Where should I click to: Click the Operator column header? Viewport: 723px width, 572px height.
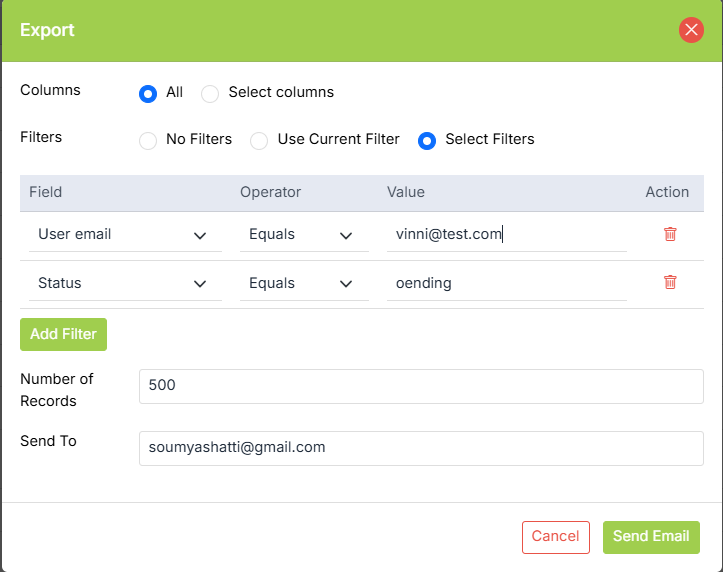coord(270,192)
